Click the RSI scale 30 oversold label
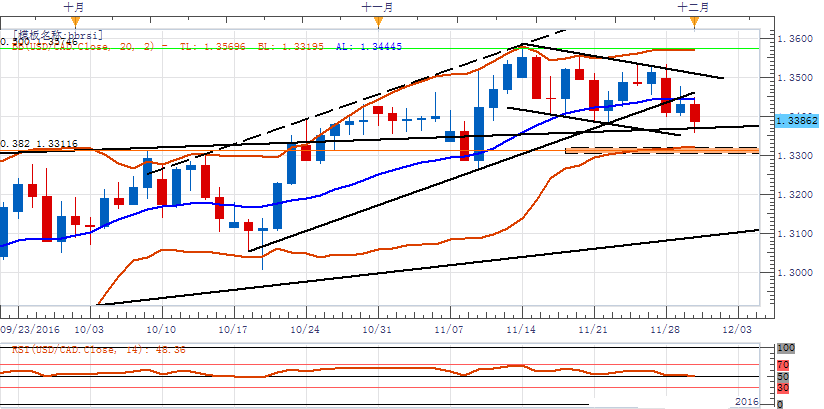The height and width of the screenshot is (409, 824). click(x=784, y=388)
